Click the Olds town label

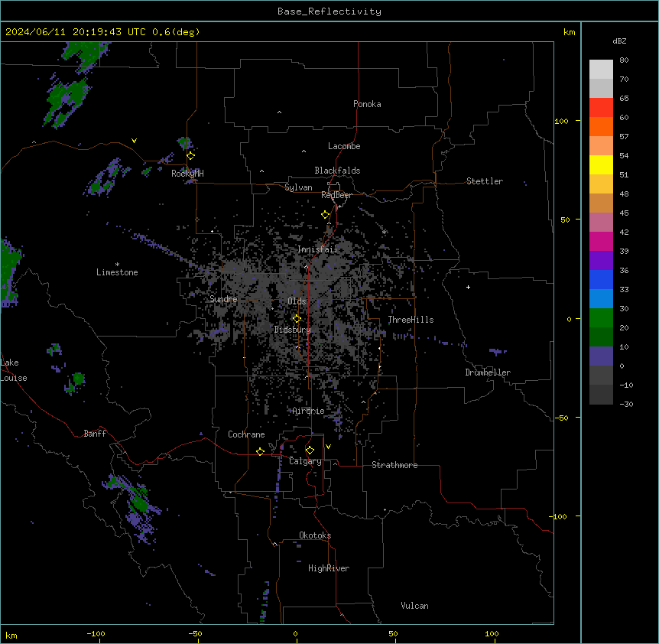297,301
